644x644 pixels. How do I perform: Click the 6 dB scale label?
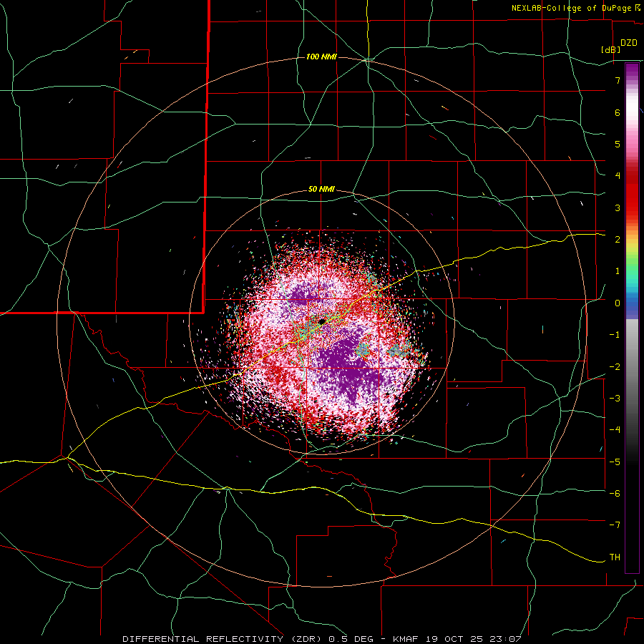618,112
